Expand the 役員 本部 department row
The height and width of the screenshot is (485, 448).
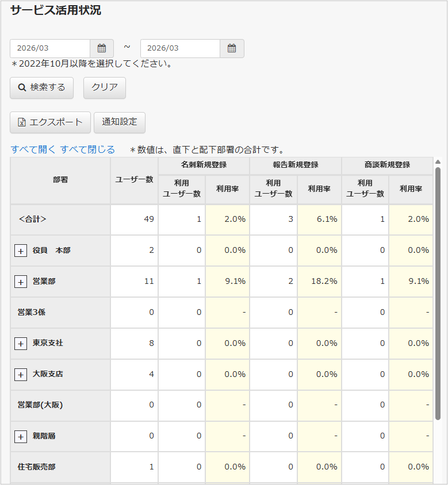point(21,251)
